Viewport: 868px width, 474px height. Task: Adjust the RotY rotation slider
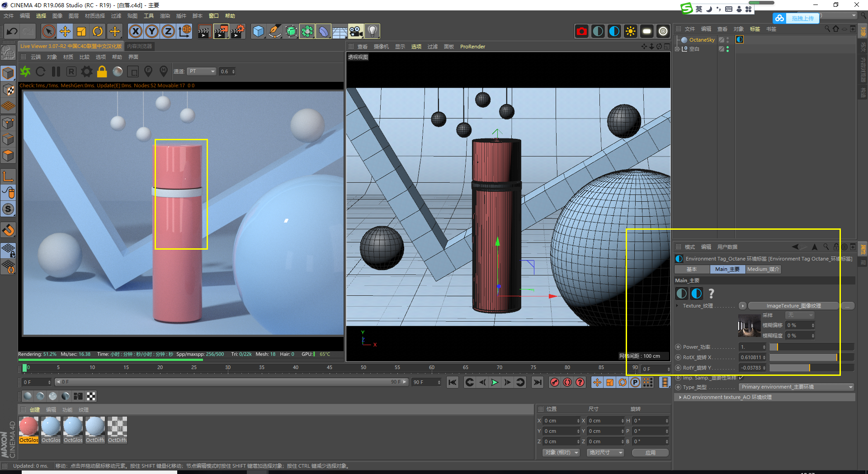[811, 368]
